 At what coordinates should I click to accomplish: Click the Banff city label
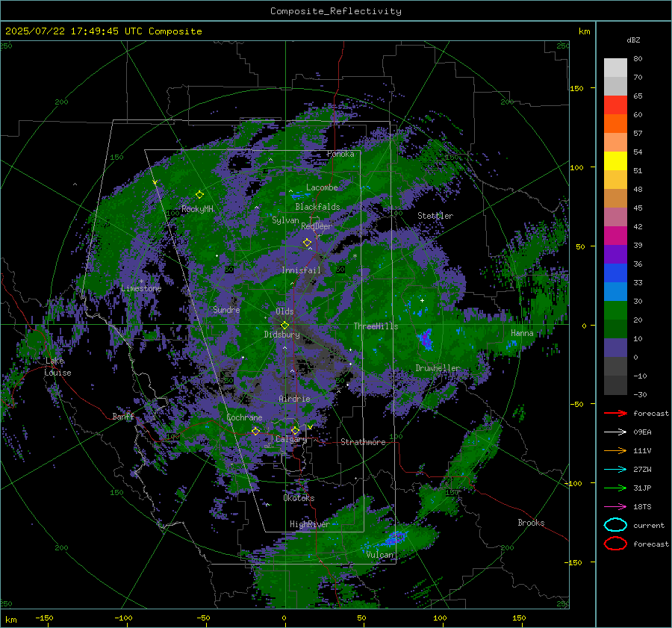pos(123,416)
